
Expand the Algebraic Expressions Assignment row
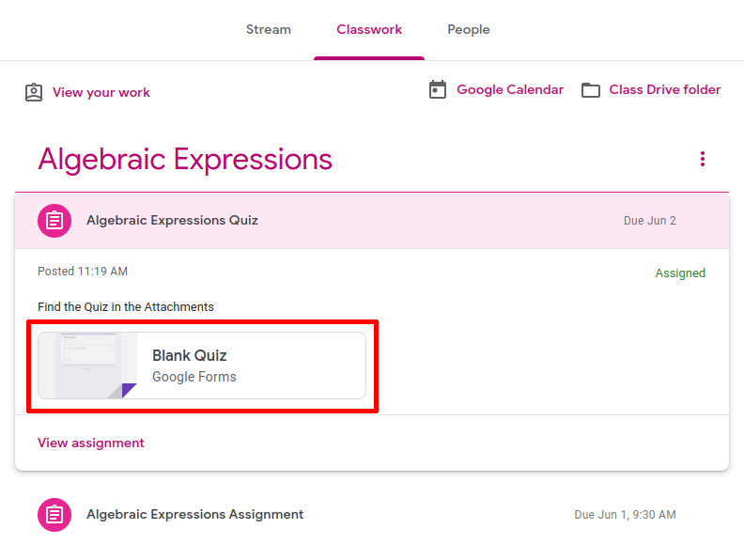[x=376, y=515]
